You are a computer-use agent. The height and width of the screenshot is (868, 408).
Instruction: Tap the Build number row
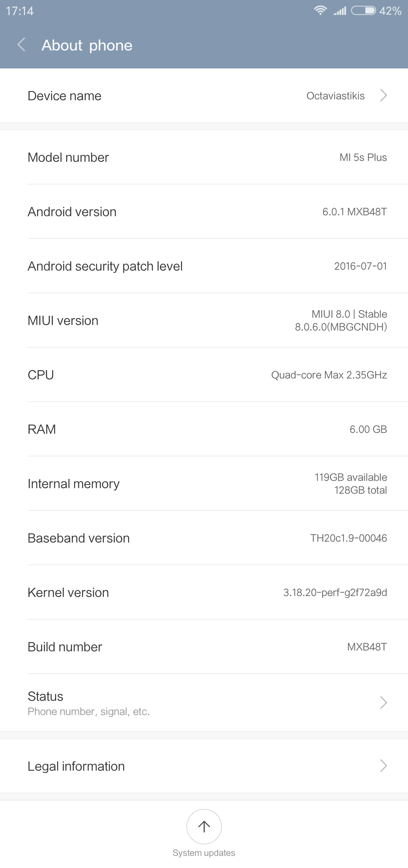point(204,647)
